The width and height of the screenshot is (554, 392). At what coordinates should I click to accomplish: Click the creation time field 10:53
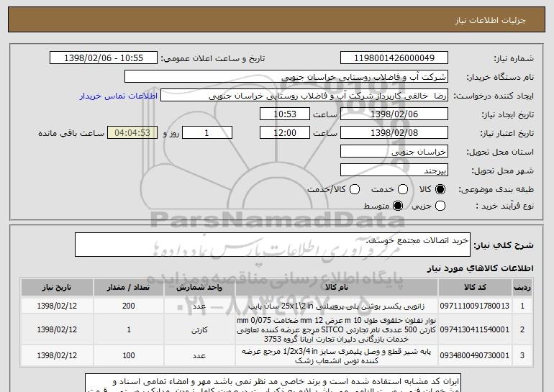(285, 114)
